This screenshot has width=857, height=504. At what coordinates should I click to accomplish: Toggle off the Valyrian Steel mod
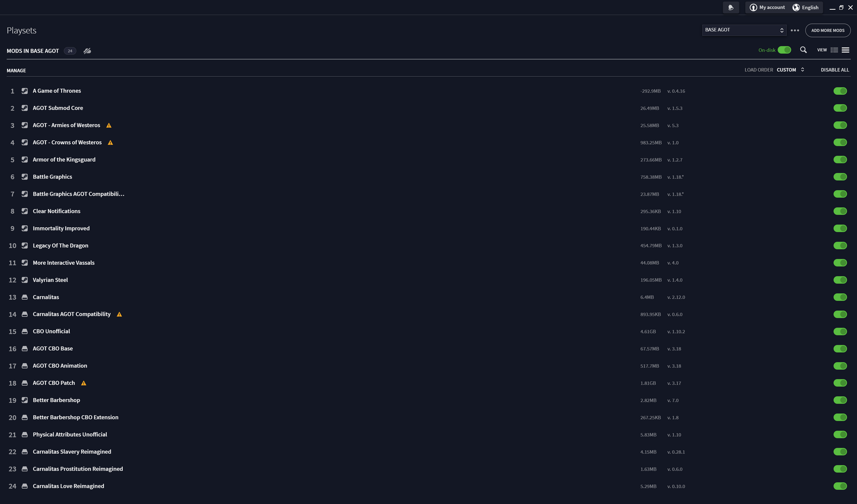840,280
